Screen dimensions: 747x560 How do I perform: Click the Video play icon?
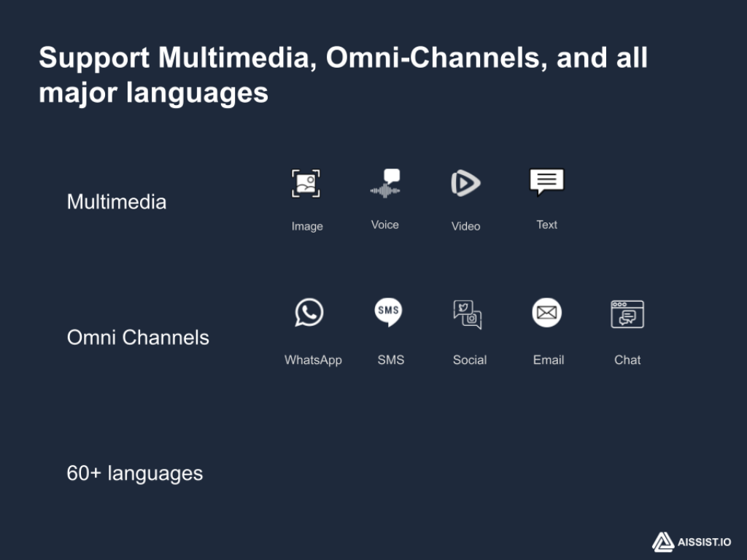[x=465, y=183]
